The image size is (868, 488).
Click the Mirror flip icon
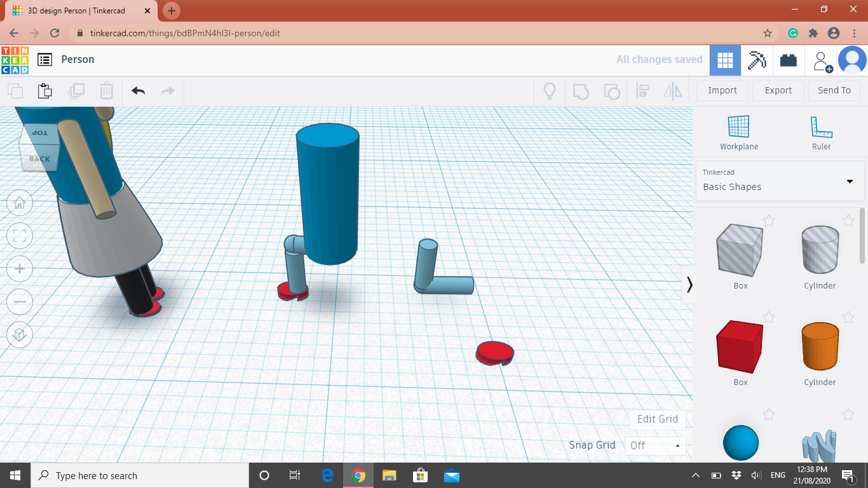click(x=672, y=91)
